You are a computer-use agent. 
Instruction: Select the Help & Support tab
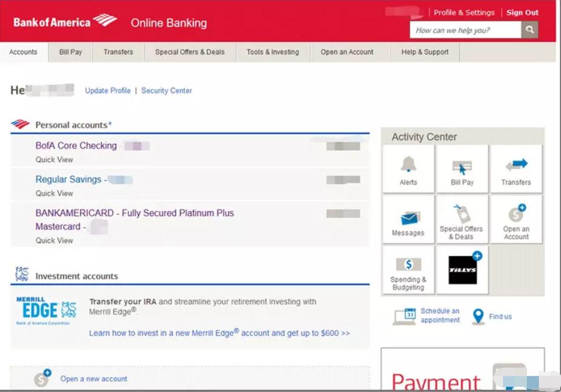click(425, 52)
